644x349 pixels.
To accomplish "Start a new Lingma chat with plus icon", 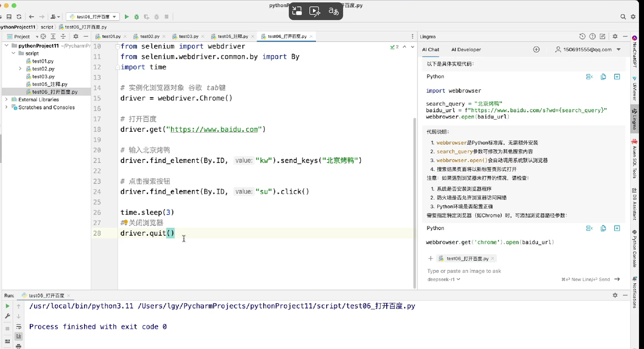I will (x=536, y=50).
